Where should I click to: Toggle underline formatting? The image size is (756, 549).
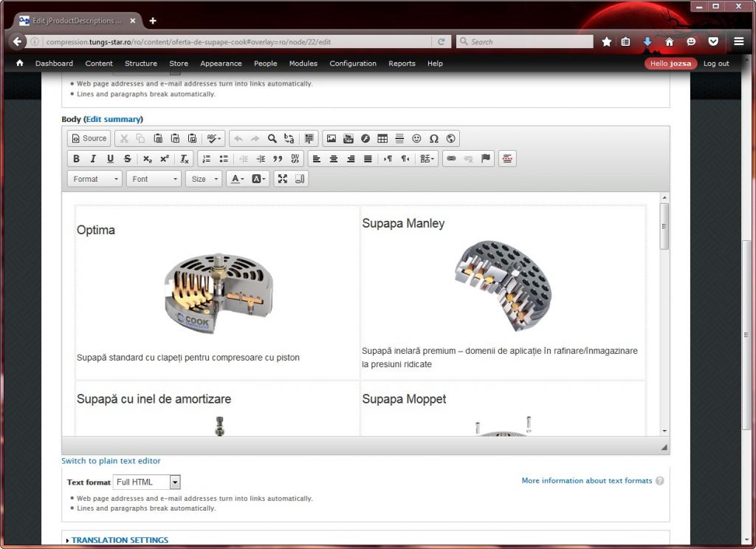coord(110,159)
